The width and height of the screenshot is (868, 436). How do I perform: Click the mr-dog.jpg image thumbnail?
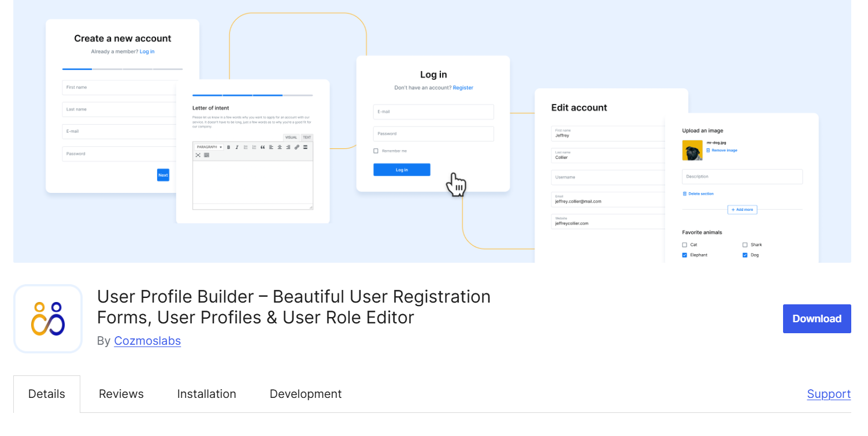pos(692,150)
